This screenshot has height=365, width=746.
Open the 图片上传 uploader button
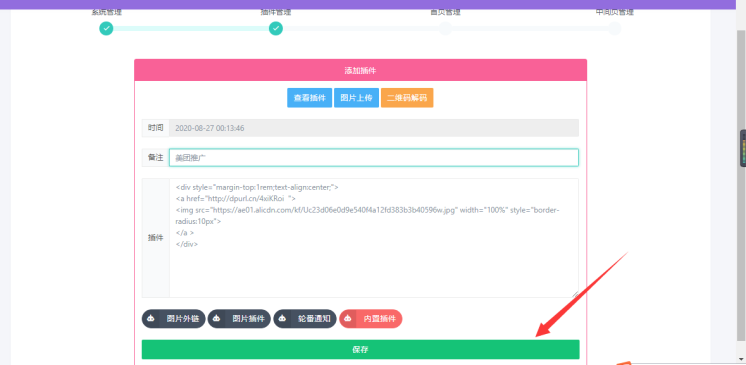pyautogui.click(x=356, y=98)
